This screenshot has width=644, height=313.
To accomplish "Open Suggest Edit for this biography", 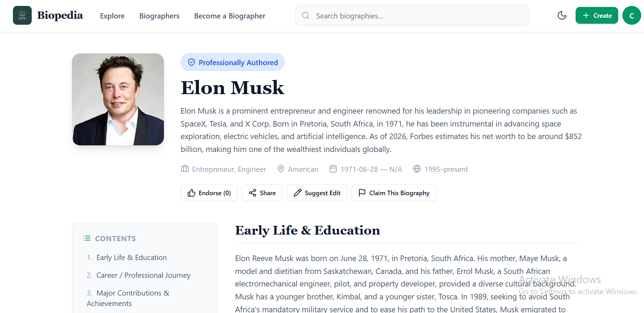I will (x=316, y=193).
